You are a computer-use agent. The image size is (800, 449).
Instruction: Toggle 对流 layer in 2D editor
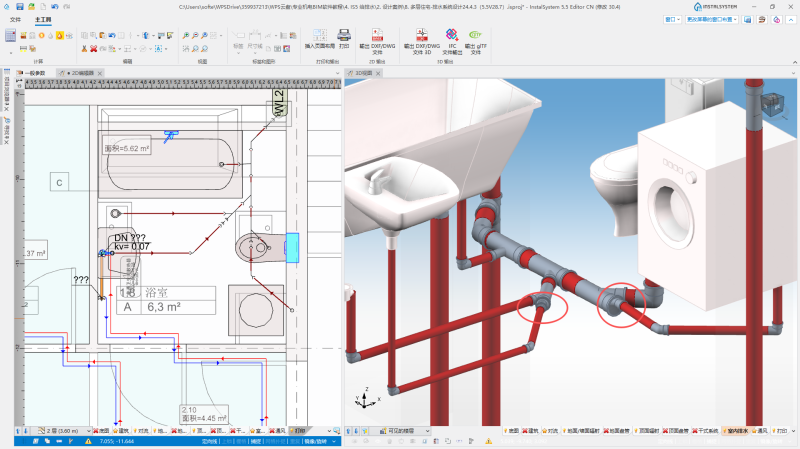141,431
